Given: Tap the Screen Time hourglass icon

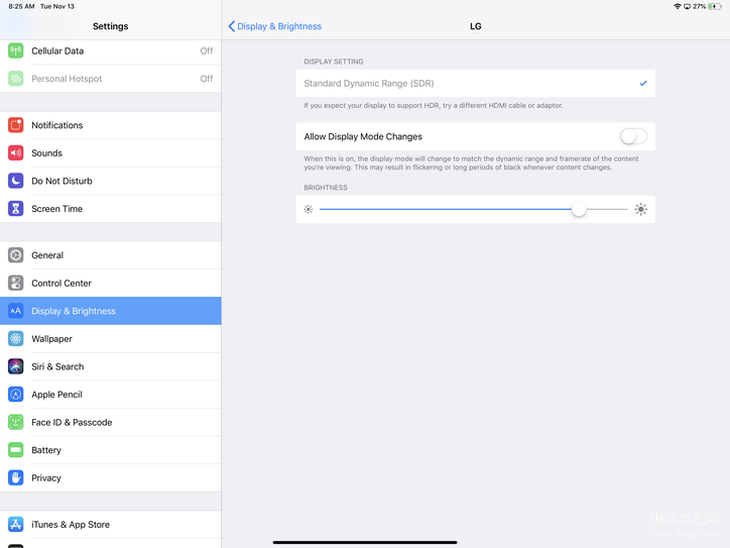Looking at the screenshot, I should tap(16, 209).
